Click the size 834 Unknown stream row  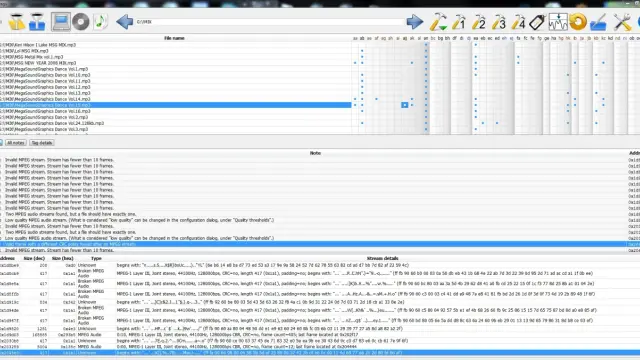click(x=320, y=302)
